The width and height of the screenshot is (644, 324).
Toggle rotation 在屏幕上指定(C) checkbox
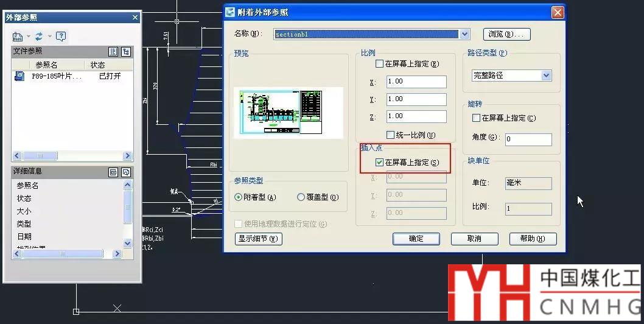click(x=477, y=118)
